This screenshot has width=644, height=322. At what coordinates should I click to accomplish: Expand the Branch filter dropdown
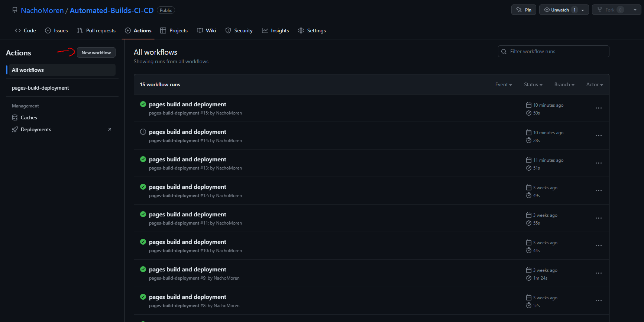(x=564, y=84)
